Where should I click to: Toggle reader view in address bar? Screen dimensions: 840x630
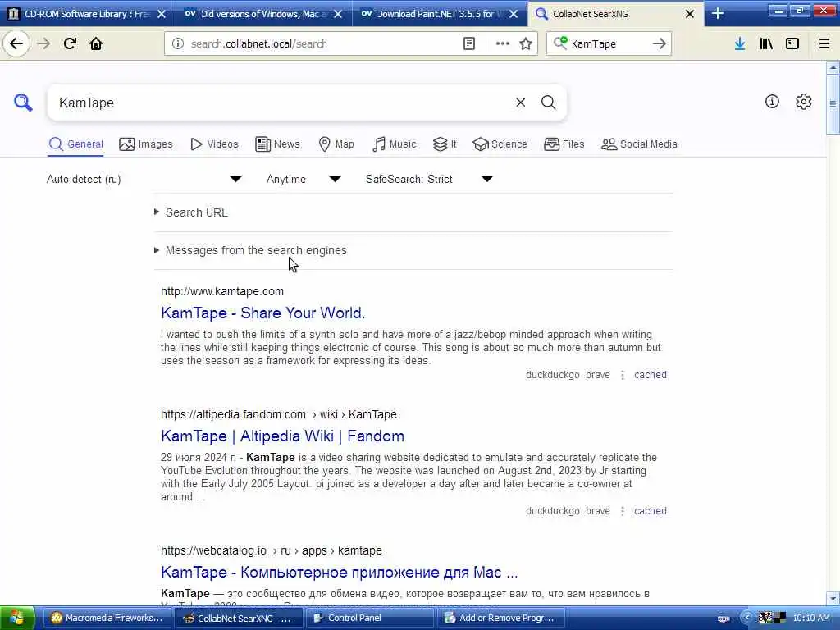(468, 44)
